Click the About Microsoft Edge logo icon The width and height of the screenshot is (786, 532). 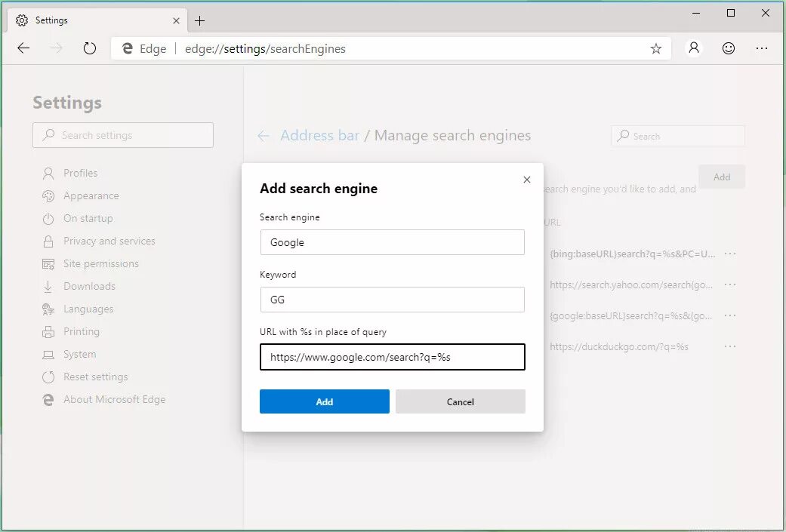(x=48, y=400)
